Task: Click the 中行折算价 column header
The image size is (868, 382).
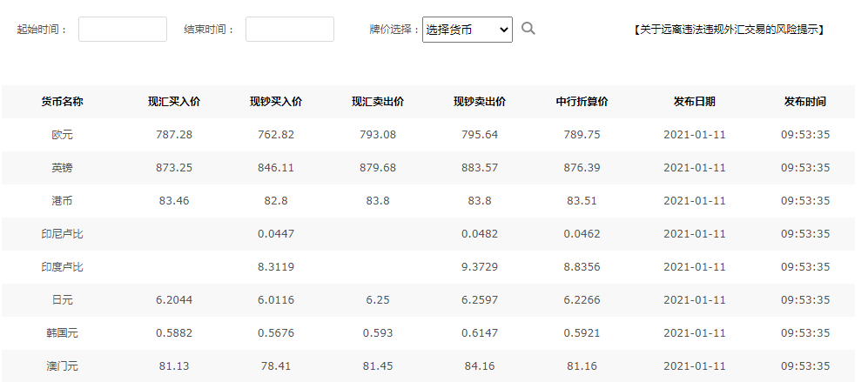Action: coord(582,101)
